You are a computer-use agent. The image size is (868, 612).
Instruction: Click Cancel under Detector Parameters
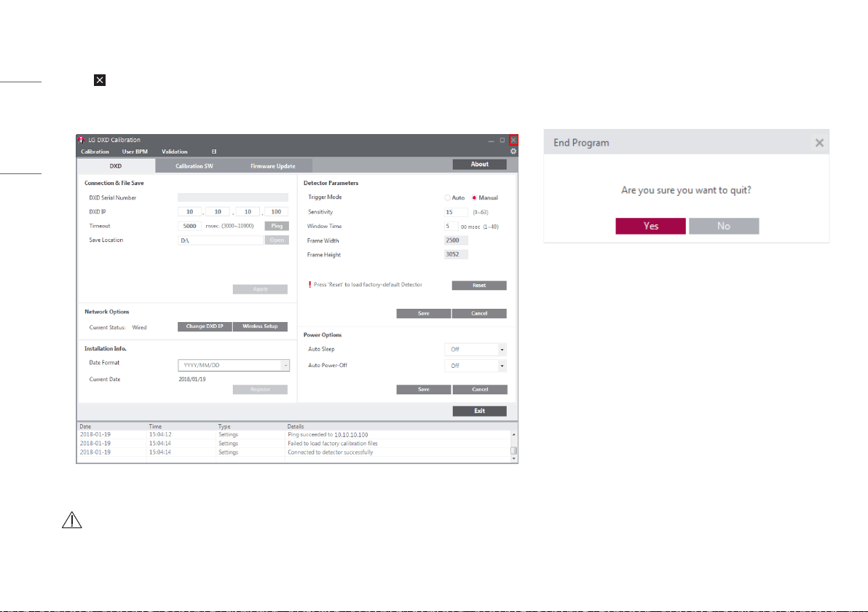click(x=479, y=313)
